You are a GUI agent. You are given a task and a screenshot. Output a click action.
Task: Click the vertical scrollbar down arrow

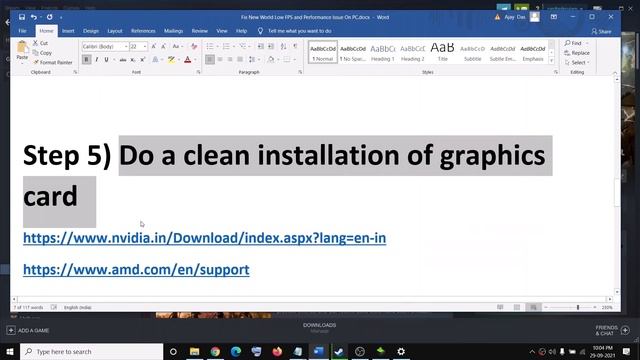point(617,292)
